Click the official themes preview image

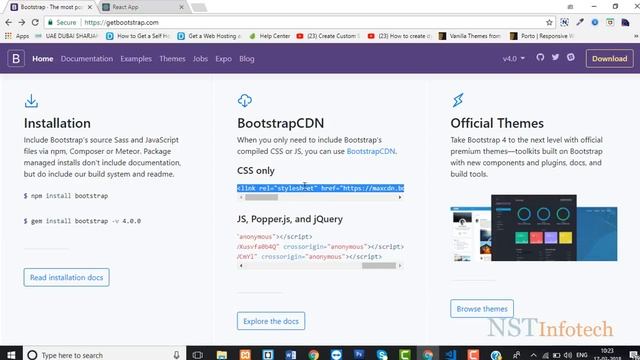(534, 228)
